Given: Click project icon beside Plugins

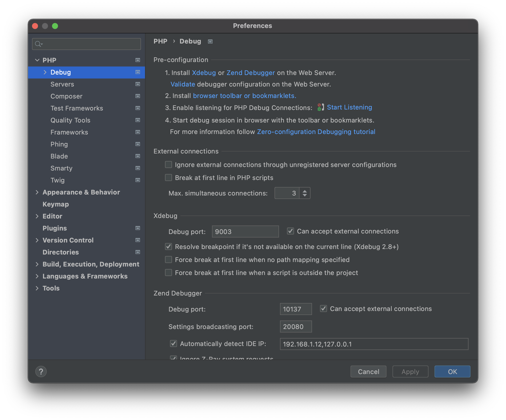Looking at the screenshot, I should point(137,228).
